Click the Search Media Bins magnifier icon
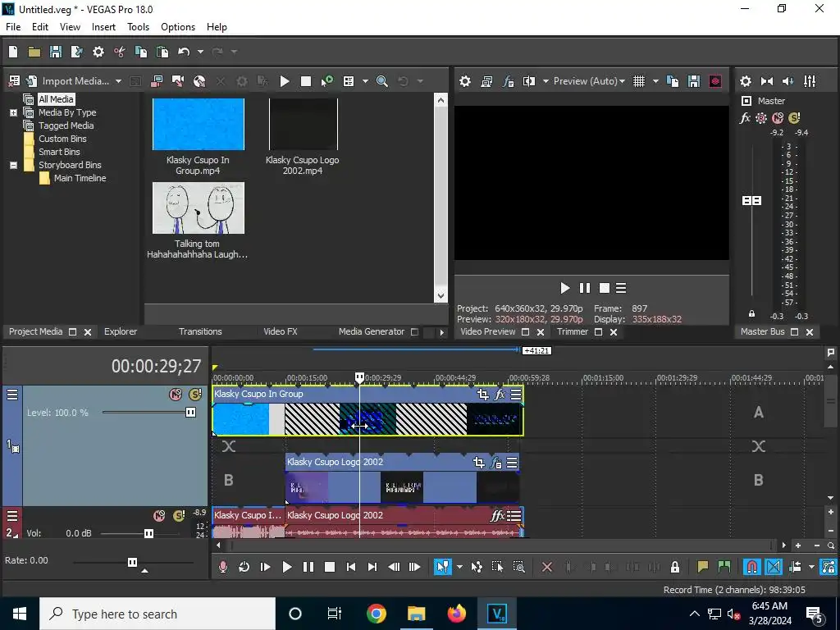Viewport: 840px width, 630px height. tap(382, 81)
